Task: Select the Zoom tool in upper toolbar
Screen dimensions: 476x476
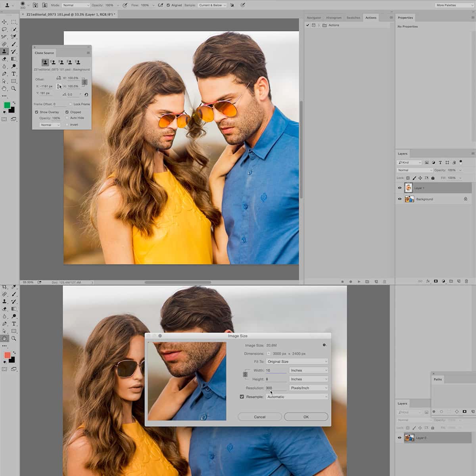Action: [x=13, y=88]
